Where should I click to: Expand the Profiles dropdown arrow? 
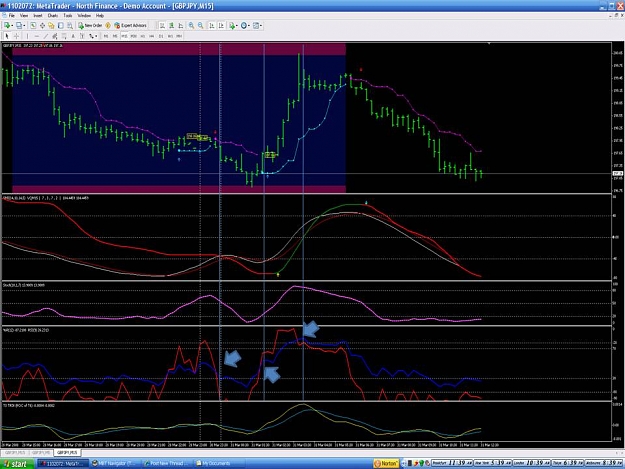(24, 26)
